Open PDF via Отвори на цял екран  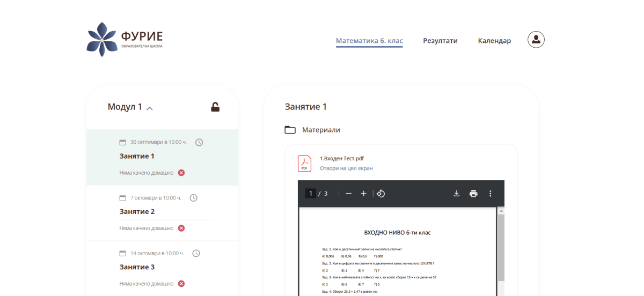346,168
